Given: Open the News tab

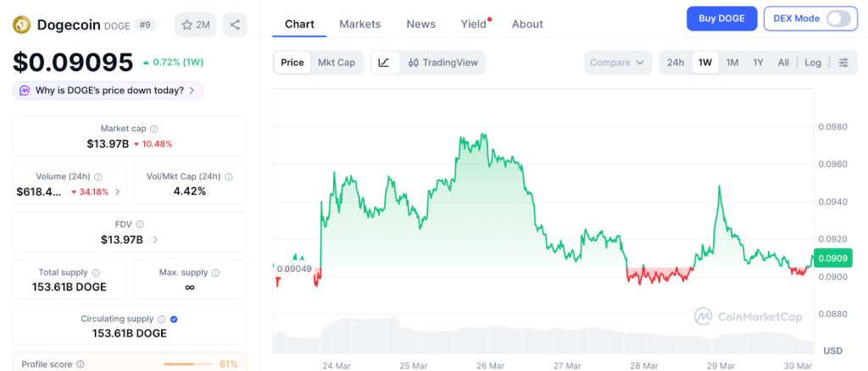Looking at the screenshot, I should [421, 24].
